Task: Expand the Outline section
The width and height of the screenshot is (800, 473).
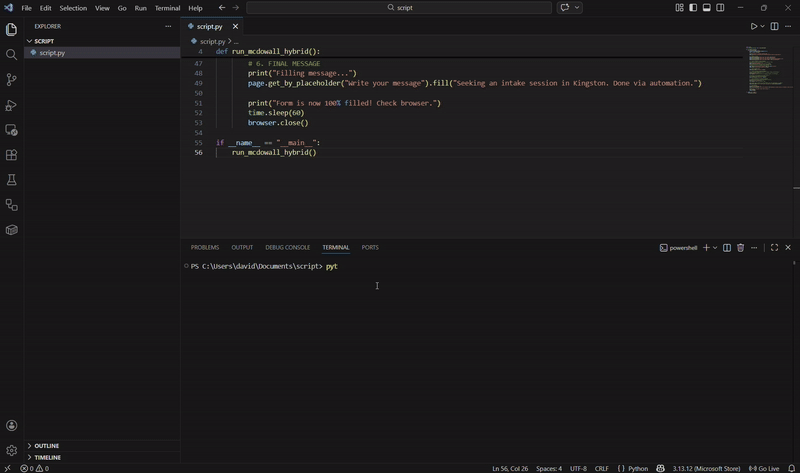Action: (46, 446)
